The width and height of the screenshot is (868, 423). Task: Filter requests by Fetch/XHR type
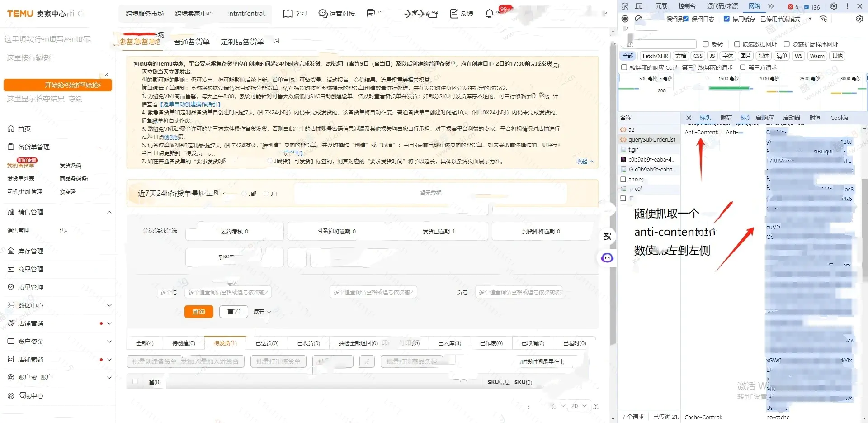click(x=655, y=56)
